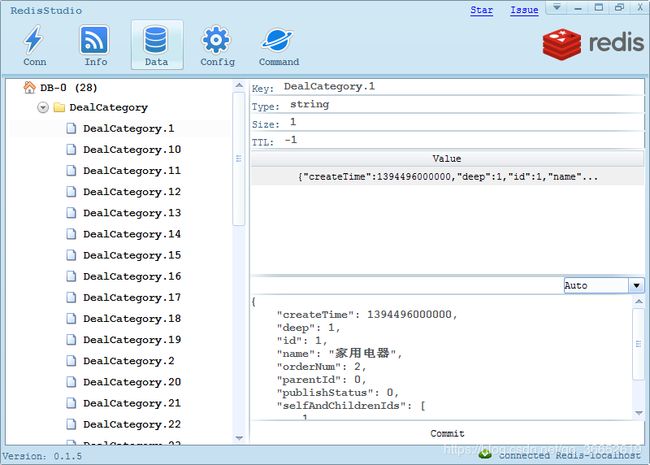Click the file icon beside DealCategory.14
The height and width of the screenshot is (465, 650).
click(x=71, y=234)
